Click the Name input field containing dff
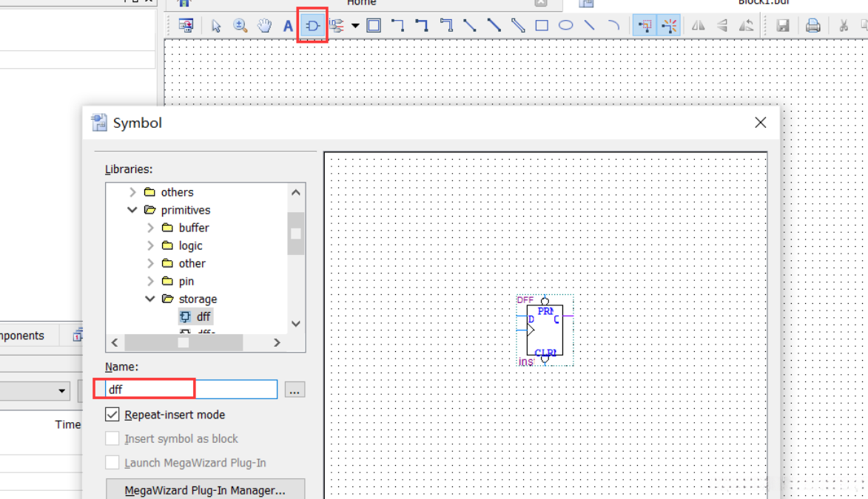 191,390
